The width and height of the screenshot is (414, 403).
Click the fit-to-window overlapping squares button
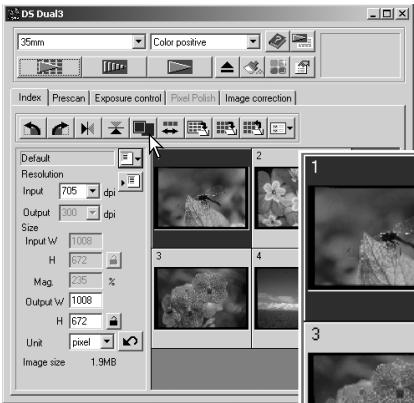click(x=143, y=128)
